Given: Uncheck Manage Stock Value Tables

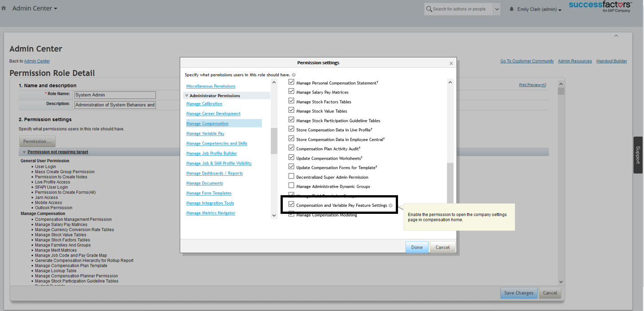Looking at the screenshot, I should [291, 110].
